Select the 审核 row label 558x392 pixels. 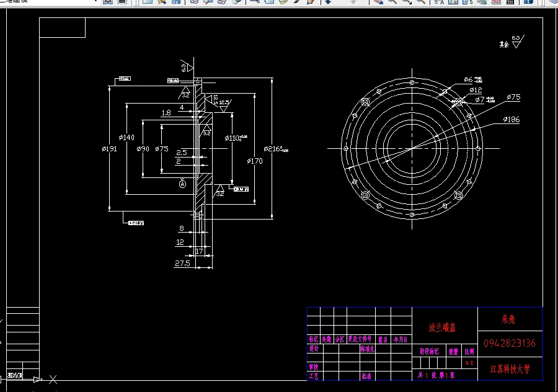(314, 367)
